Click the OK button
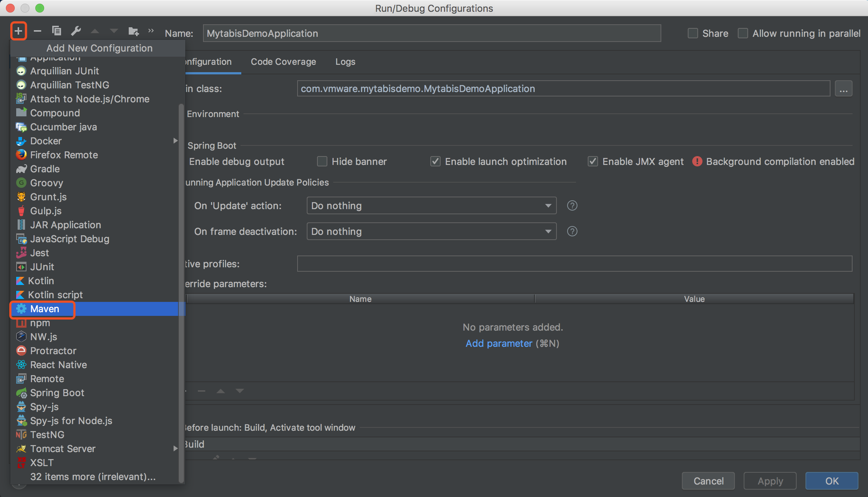Viewport: 868px width, 497px height. click(832, 481)
